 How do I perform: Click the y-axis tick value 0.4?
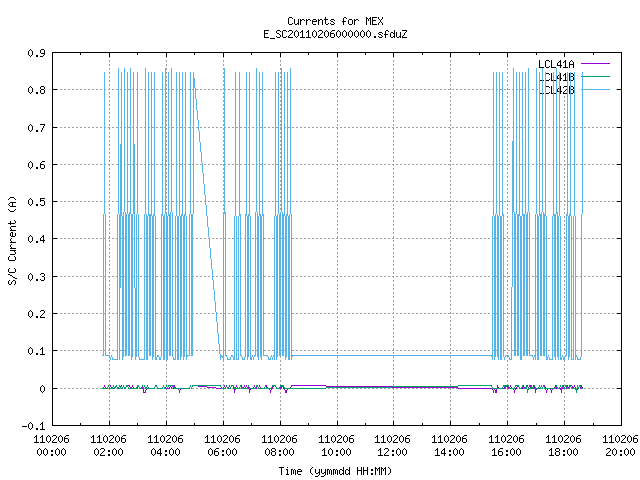pyautogui.click(x=36, y=239)
